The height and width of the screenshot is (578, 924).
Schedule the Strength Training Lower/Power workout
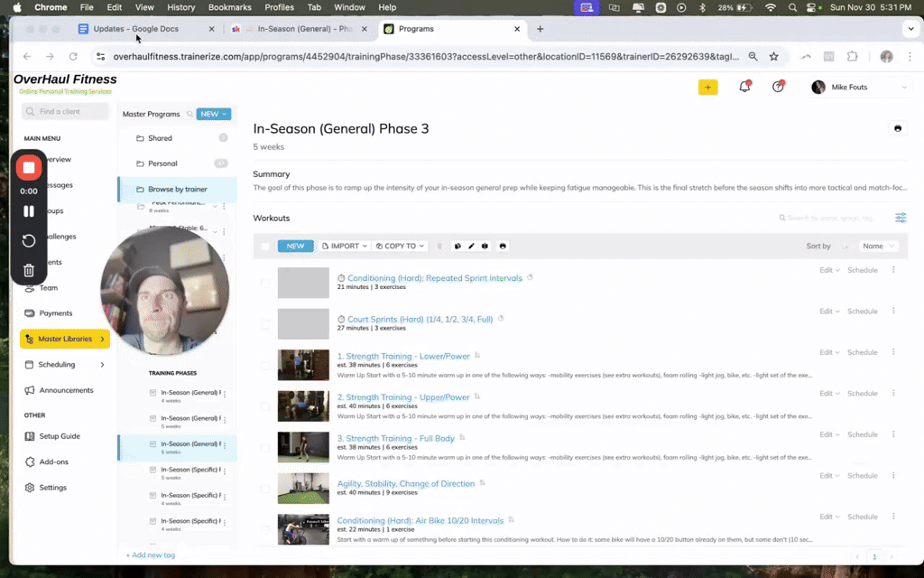pyautogui.click(x=862, y=352)
